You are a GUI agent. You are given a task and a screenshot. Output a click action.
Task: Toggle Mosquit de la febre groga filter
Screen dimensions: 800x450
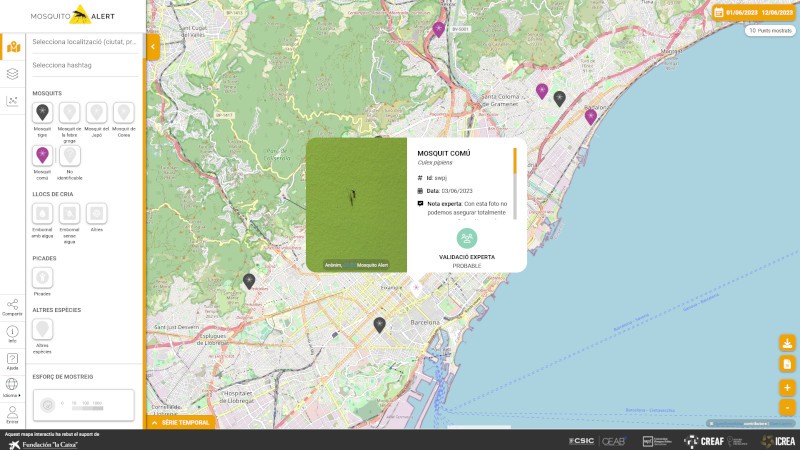[x=69, y=112]
